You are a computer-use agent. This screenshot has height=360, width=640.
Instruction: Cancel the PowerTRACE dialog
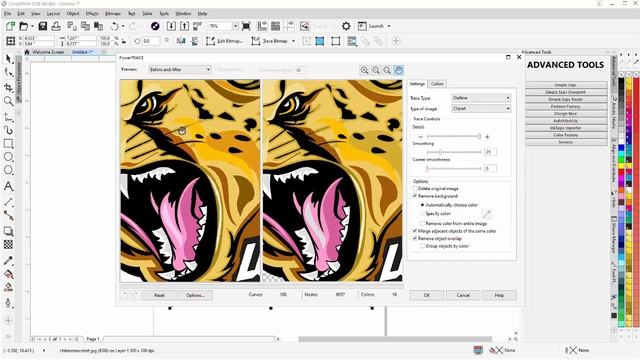point(463,295)
